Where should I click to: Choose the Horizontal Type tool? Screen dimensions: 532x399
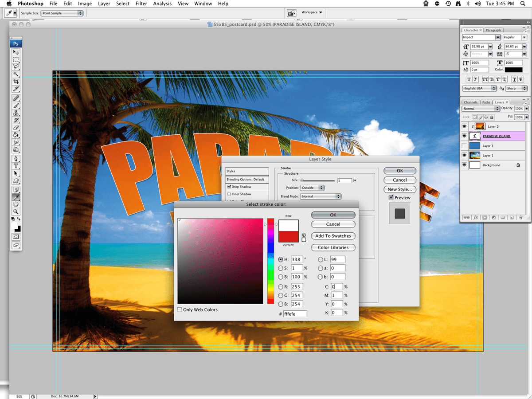tap(16, 166)
